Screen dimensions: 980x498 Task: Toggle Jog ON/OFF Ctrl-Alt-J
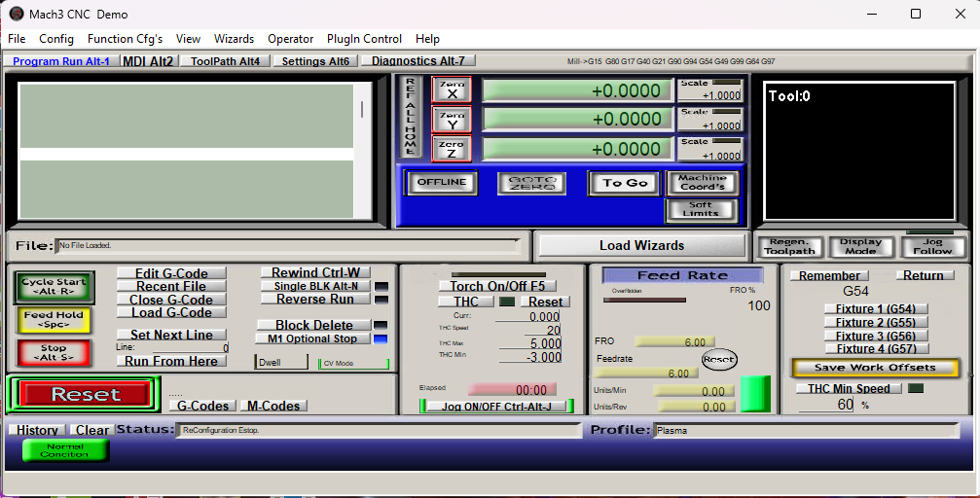tap(496, 407)
